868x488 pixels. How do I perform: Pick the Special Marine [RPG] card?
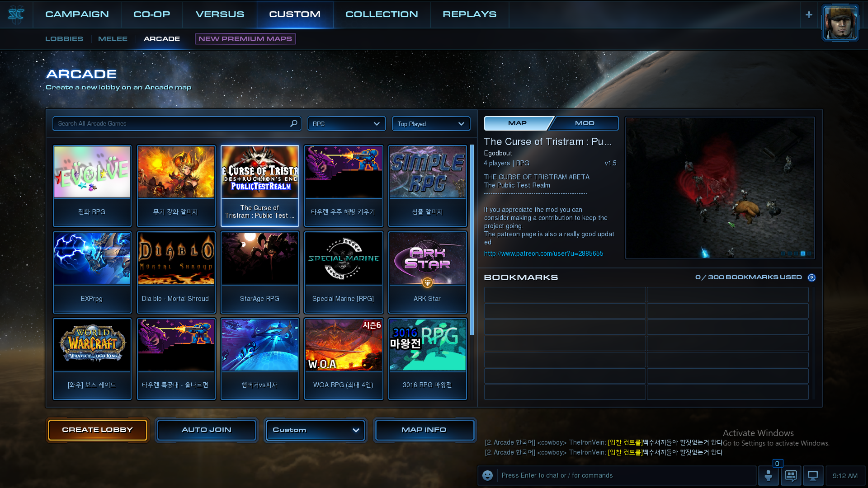[344, 272]
